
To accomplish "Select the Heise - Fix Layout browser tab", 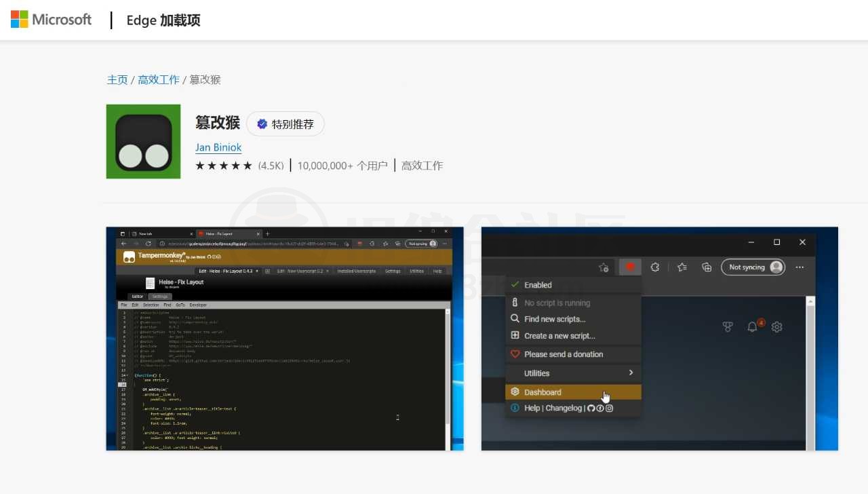I will click(229, 233).
